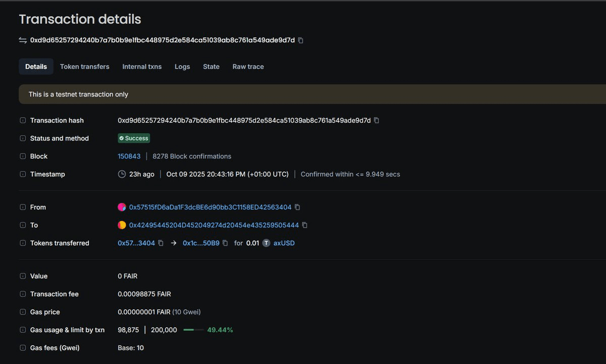Switch to the Token transfers tab

tap(84, 67)
